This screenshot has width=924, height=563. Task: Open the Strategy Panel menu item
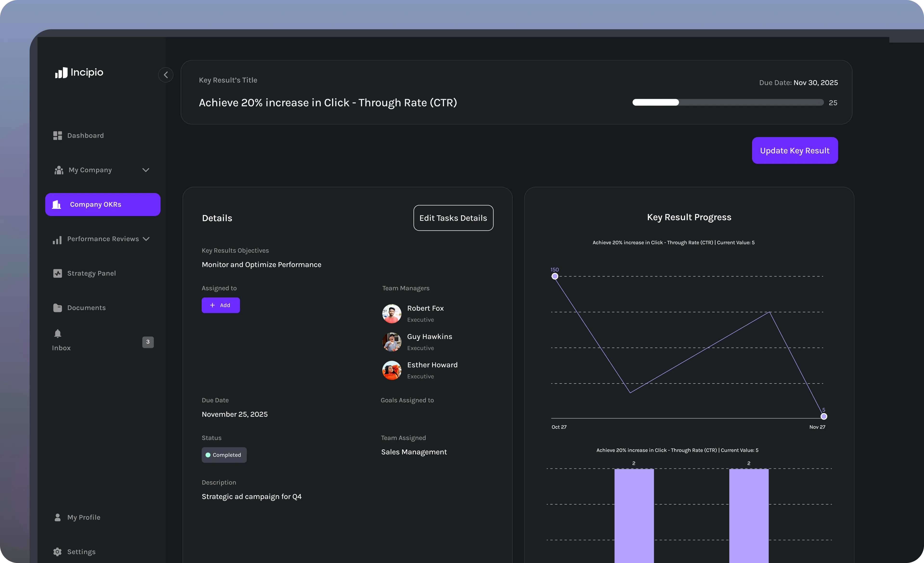[x=91, y=273]
